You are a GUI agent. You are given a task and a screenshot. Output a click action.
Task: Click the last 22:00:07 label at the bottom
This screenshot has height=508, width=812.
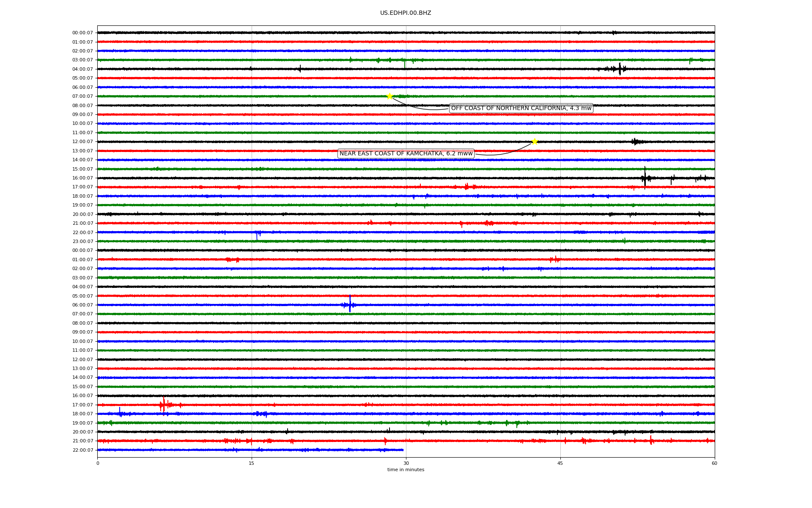click(82, 450)
